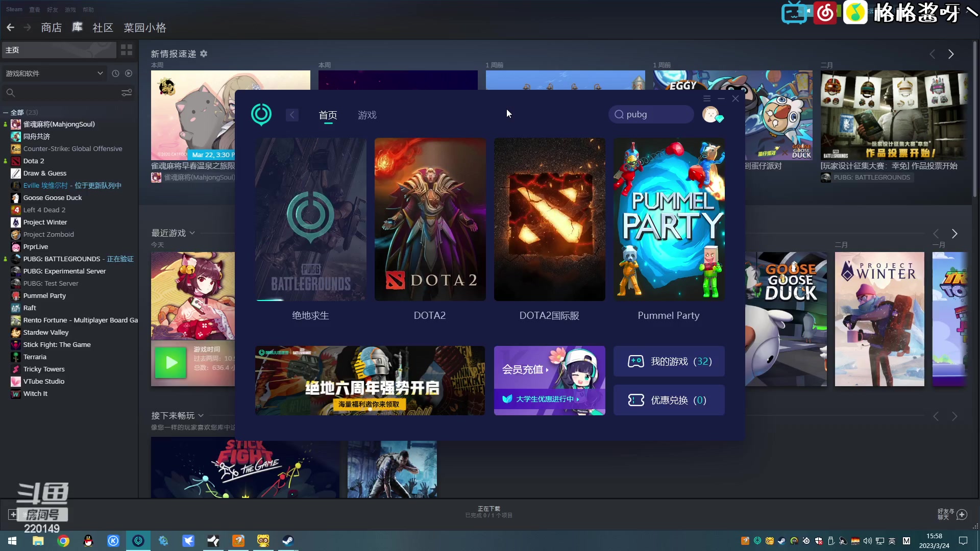The height and width of the screenshot is (551, 980).
Task: Expand 最近游戏 dropdown
Action: [x=192, y=233]
